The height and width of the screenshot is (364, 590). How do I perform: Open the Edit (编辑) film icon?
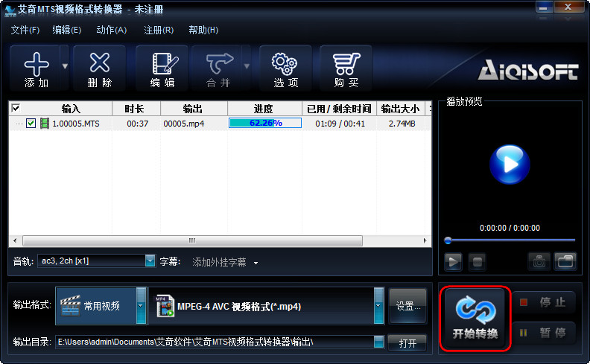(x=165, y=63)
